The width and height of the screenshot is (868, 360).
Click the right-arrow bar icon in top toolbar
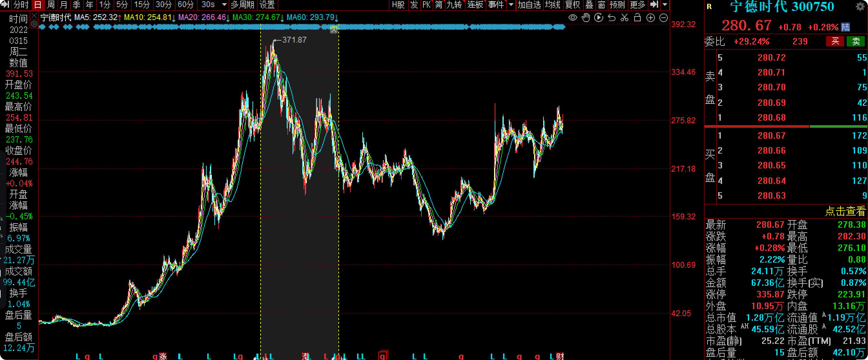654,5
